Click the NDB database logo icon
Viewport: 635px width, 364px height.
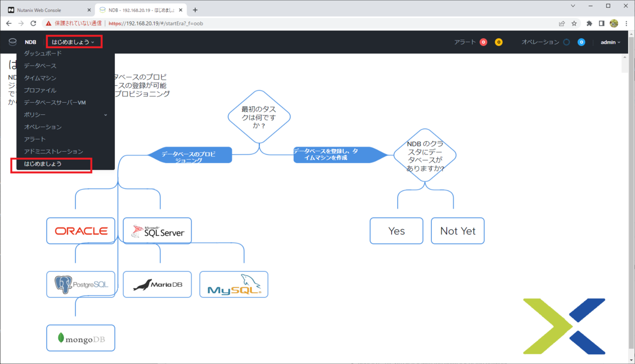(13, 42)
